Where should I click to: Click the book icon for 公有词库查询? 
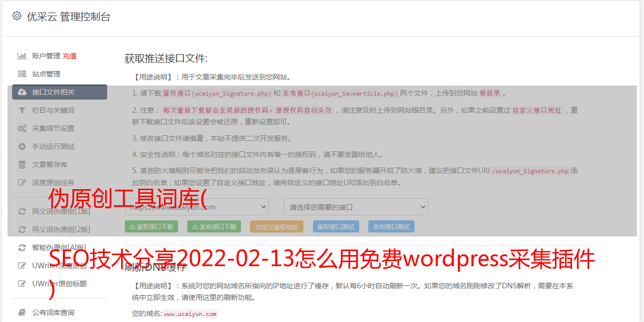pos(22,312)
